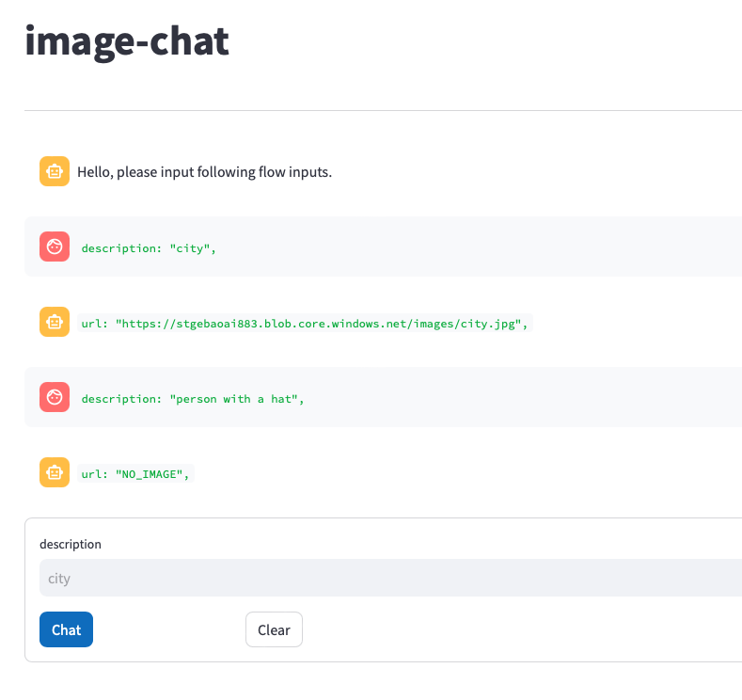
Task: Click the "image-chat" page title
Action: click(x=127, y=41)
